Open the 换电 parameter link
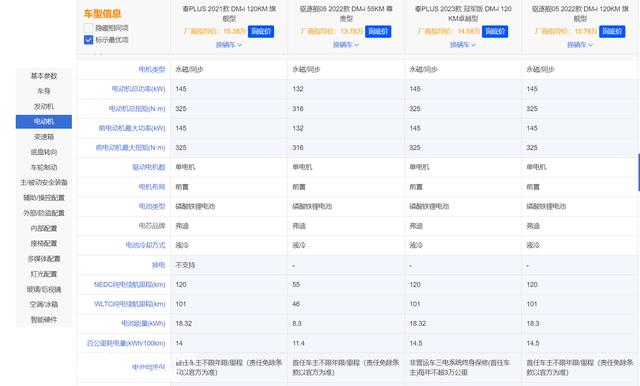The image size is (640, 386). tap(158, 265)
